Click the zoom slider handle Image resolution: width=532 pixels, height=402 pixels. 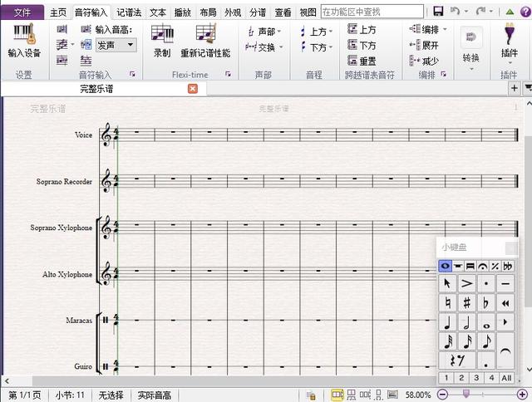pos(466,394)
